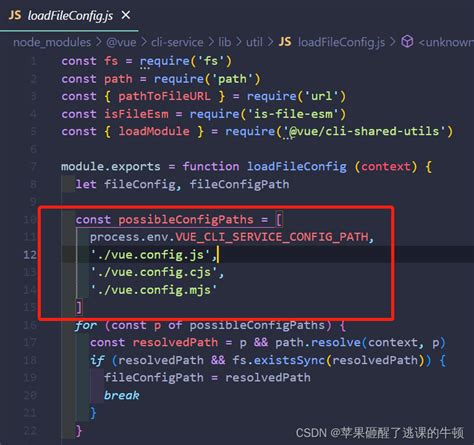
Task: Place cursor on './vue.config.cjs' line
Action: (x=157, y=272)
